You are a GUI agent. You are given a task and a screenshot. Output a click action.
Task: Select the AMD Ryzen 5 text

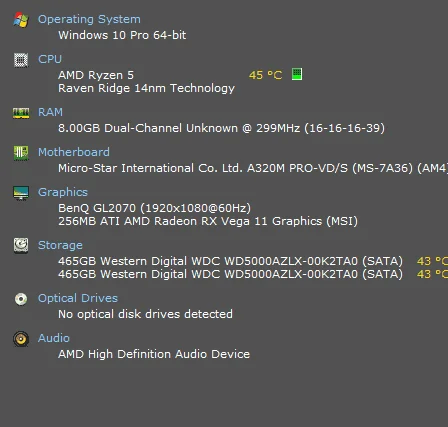96,75
